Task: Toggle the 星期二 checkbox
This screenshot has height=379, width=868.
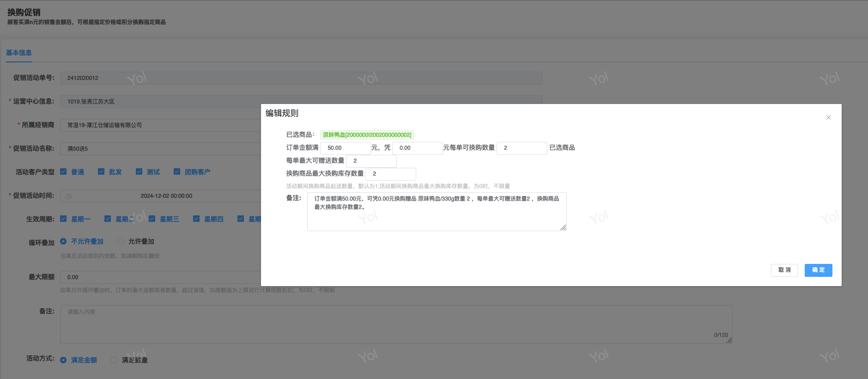Action: (x=108, y=219)
